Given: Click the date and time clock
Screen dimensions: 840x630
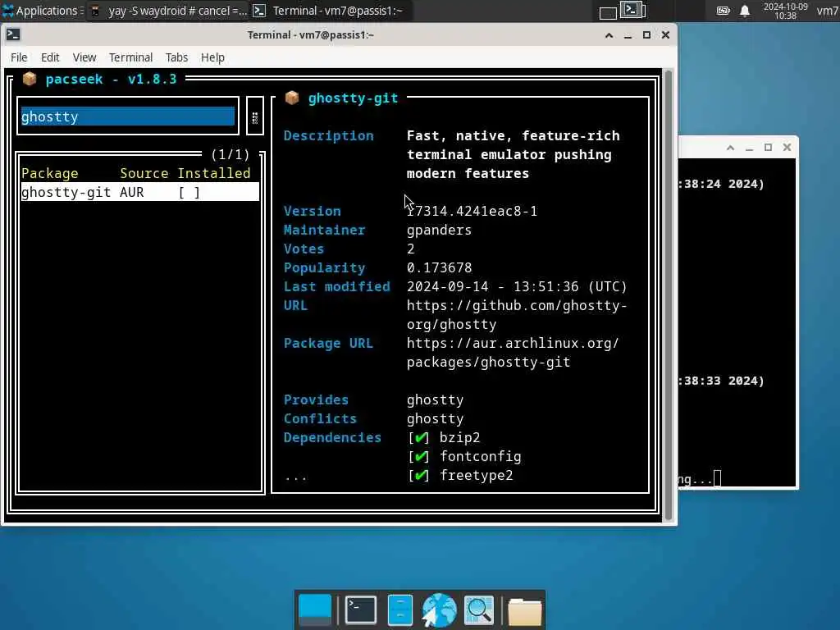Looking at the screenshot, I should coord(785,11).
